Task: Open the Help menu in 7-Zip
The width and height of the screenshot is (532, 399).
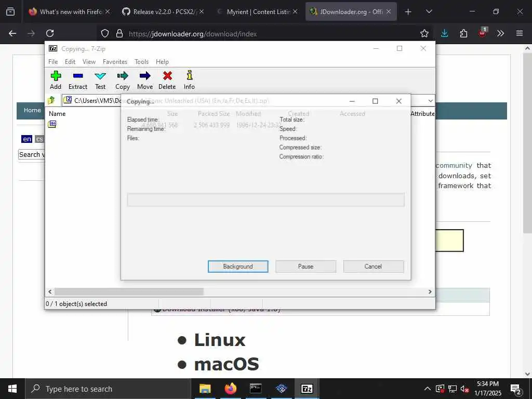Action: [x=162, y=62]
